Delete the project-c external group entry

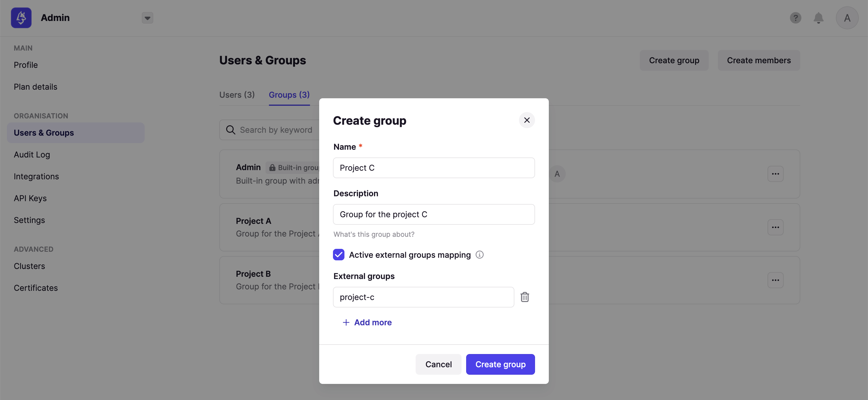coord(525,297)
